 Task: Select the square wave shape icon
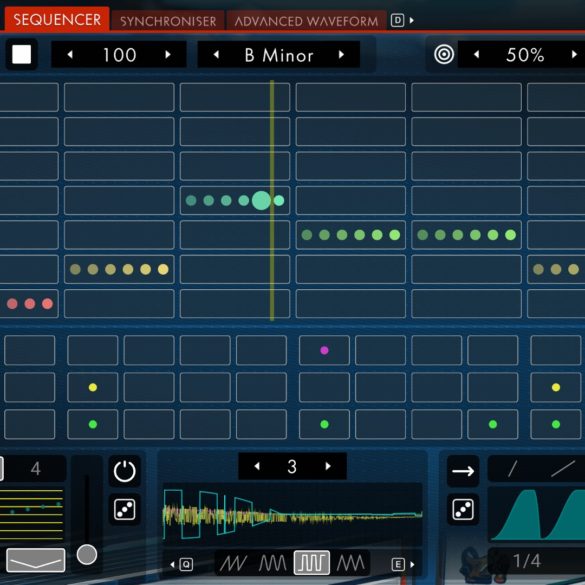[x=312, y=563]
